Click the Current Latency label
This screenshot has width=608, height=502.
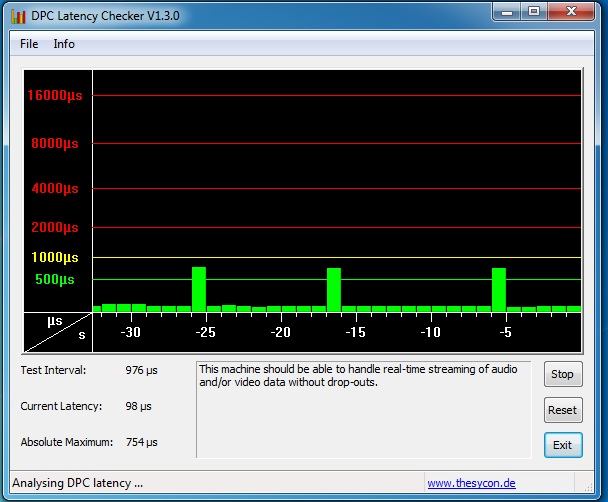point(61,406)
